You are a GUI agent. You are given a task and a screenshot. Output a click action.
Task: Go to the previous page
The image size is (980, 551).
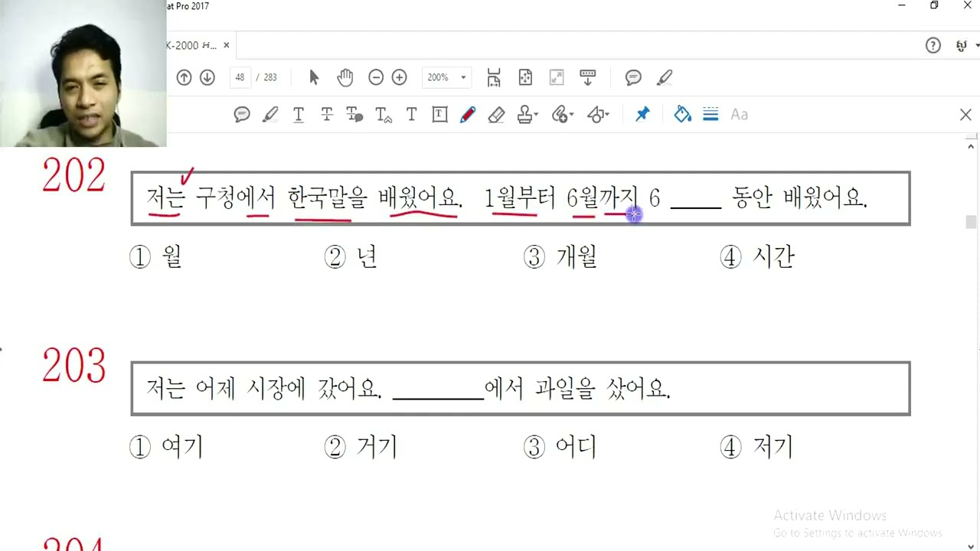[184, 77]
